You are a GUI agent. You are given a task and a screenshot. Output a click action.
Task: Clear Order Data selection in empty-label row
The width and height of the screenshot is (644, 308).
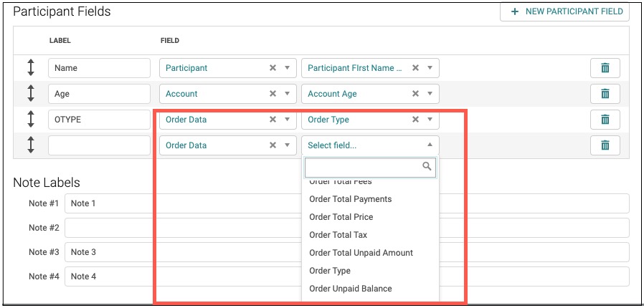(273, 145)
